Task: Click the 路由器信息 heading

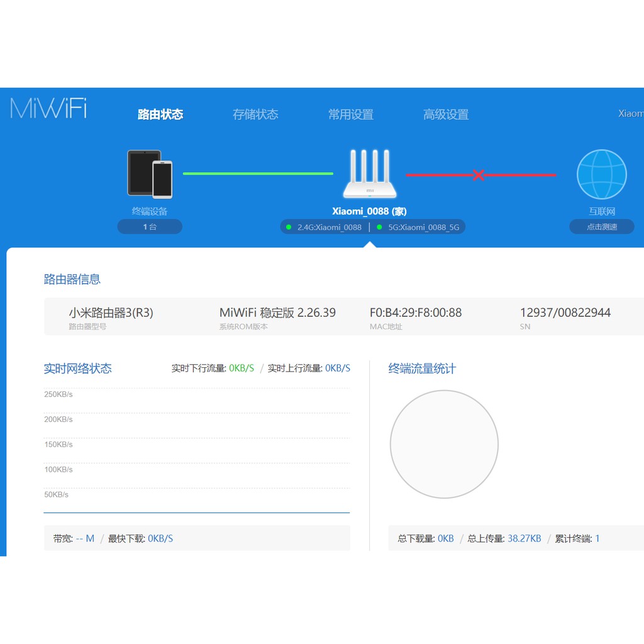Action: [72, 279]
